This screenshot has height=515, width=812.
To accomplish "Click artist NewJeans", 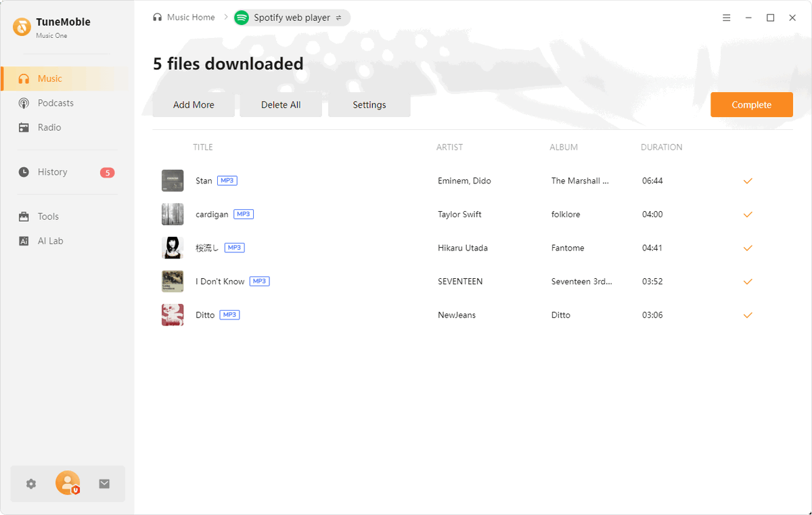I will [x=457, y=315].
